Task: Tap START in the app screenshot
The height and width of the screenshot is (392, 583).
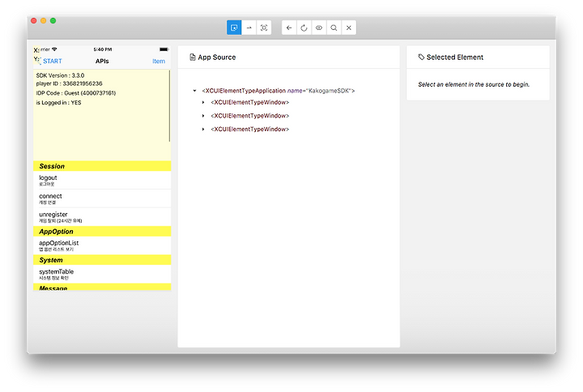Action: [x=53, y=61]
